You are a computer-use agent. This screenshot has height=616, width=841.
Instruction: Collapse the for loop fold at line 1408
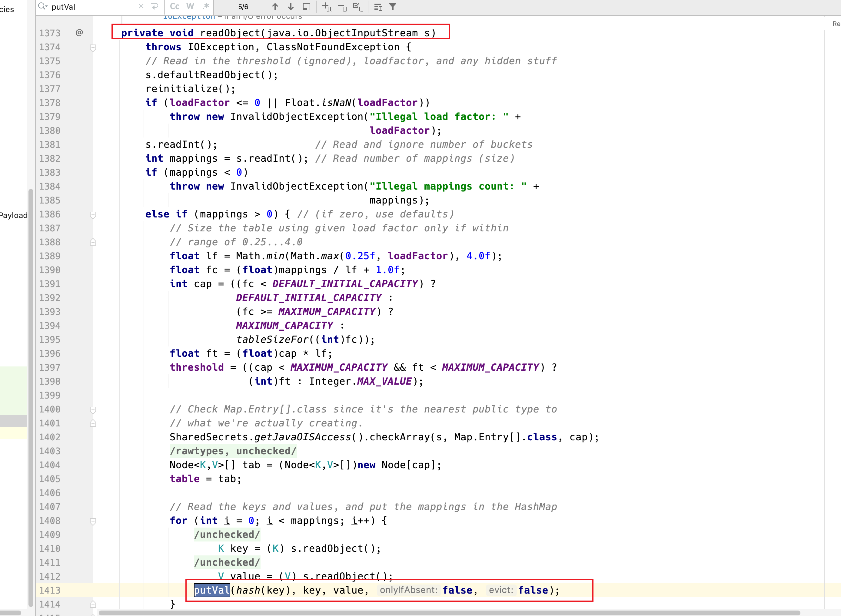tap(93, 521)
